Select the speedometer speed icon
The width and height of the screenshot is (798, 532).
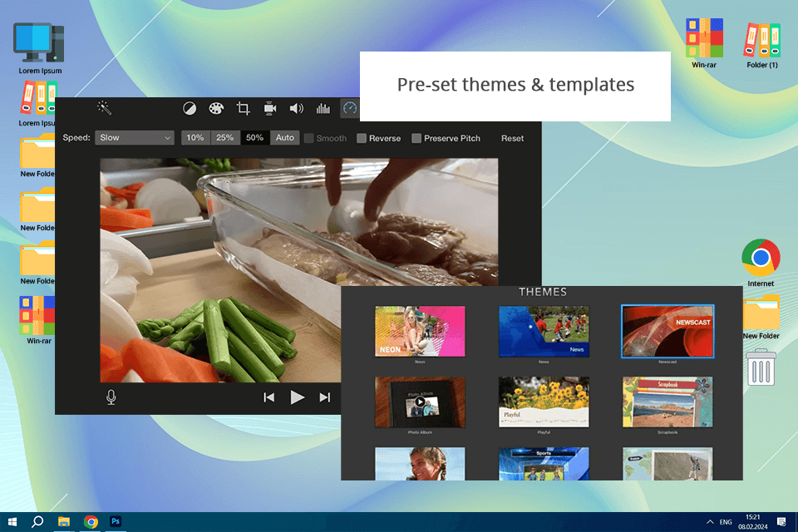[350, 108]
